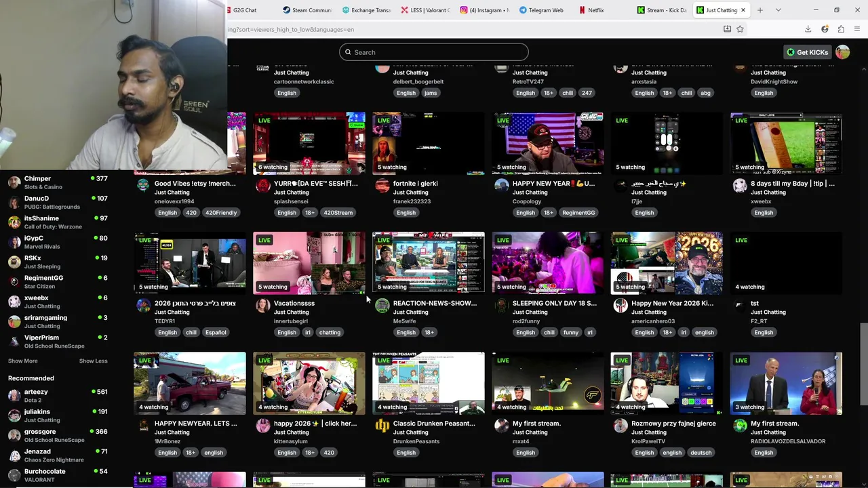Image resolution: width=868 pixels, height=488 pixels.
Task: Click the 'fortnite i gierki' stream title
Action: point(416,184)
